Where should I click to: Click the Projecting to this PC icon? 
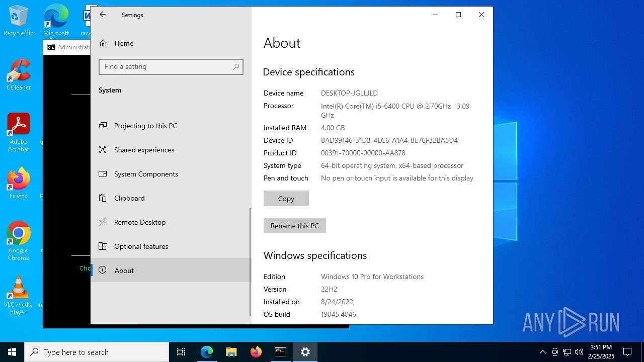coord(103,125)
